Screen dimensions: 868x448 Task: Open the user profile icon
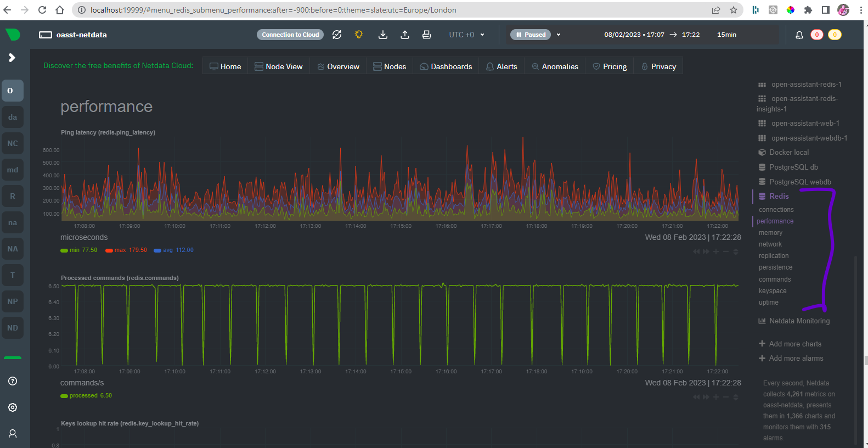[13, 434]
